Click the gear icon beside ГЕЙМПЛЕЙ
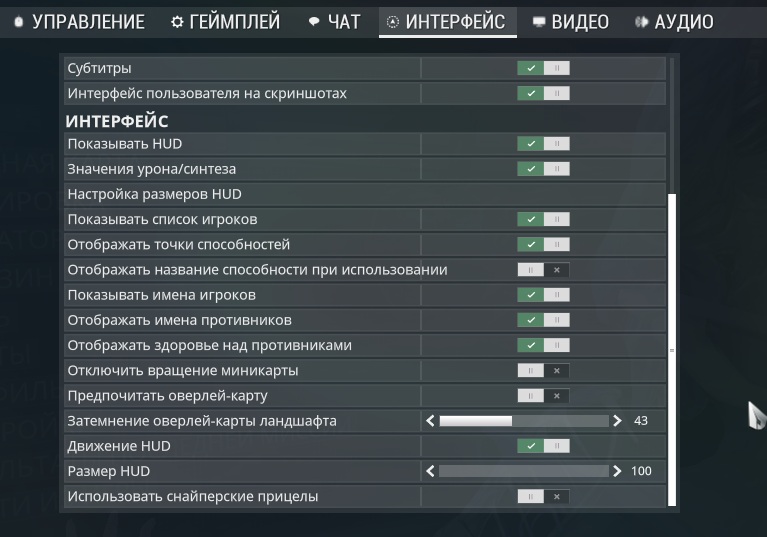This screenshot has height=537, width=767. coord(177,22)
